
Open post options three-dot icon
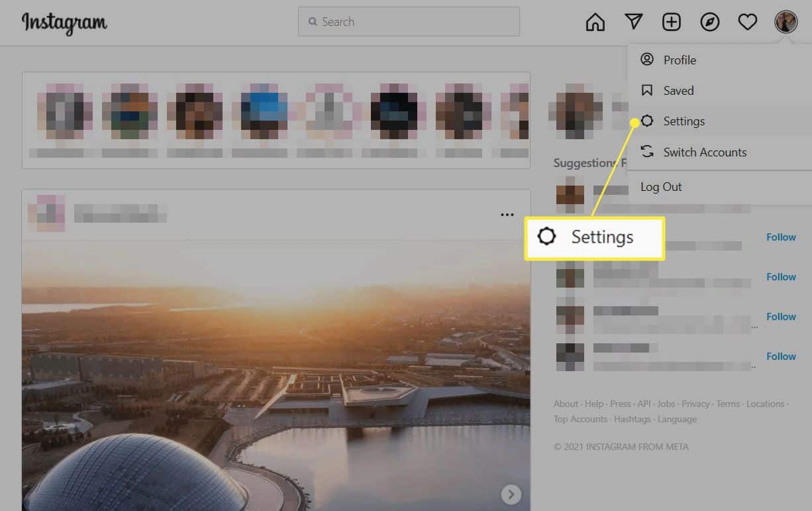tap(507, 215)
